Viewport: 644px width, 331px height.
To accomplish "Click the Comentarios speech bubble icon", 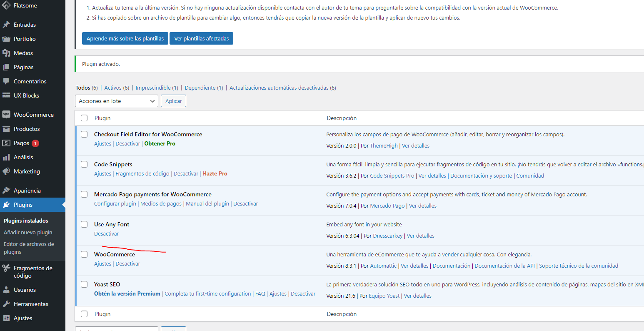I will (6, 81).
